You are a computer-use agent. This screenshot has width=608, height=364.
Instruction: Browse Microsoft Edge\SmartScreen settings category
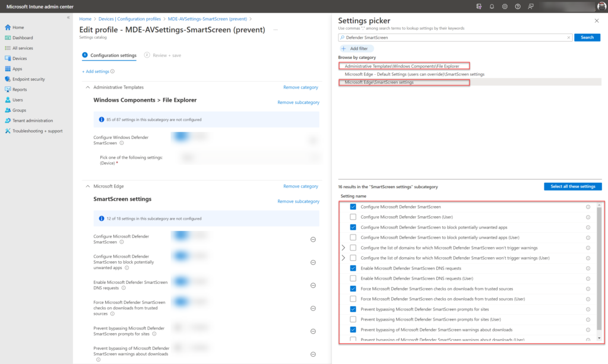point(379,82)
